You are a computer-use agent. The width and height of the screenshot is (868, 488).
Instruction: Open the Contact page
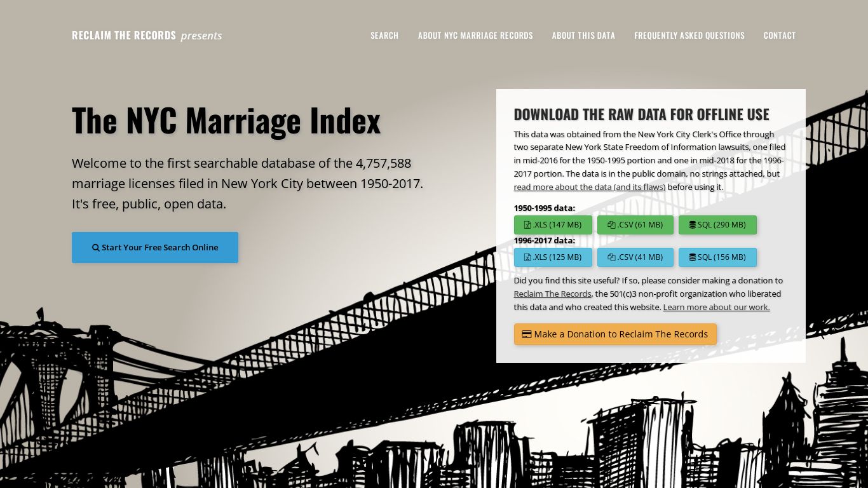[780, 36]
